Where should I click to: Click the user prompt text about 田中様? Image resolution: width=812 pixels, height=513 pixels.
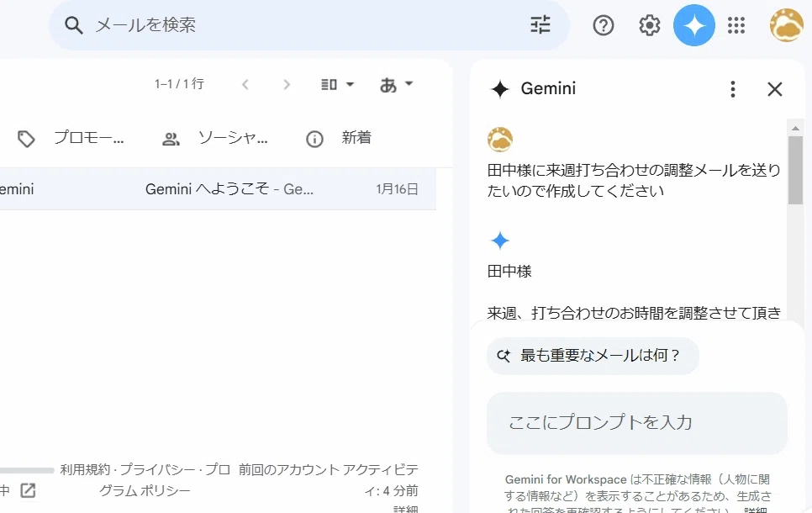634,180
